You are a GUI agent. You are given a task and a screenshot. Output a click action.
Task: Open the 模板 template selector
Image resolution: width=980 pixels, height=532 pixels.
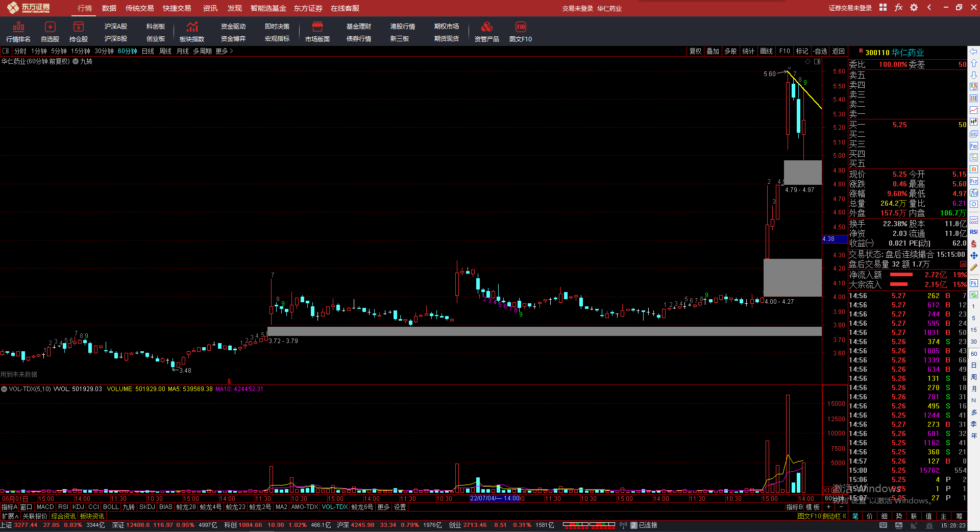(x=813, y=507)
